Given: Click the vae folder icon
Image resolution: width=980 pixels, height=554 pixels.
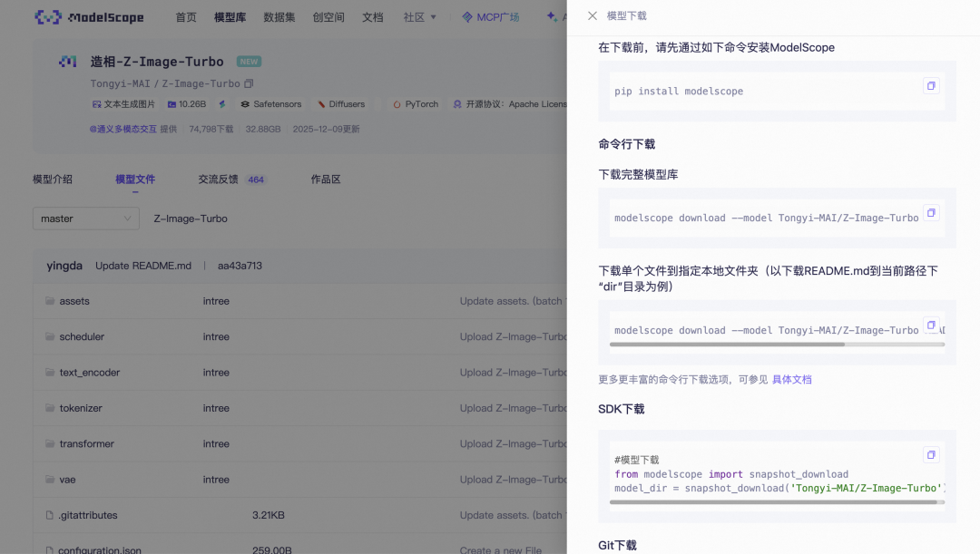Looking at the screenshot, I should pos(50,480).
